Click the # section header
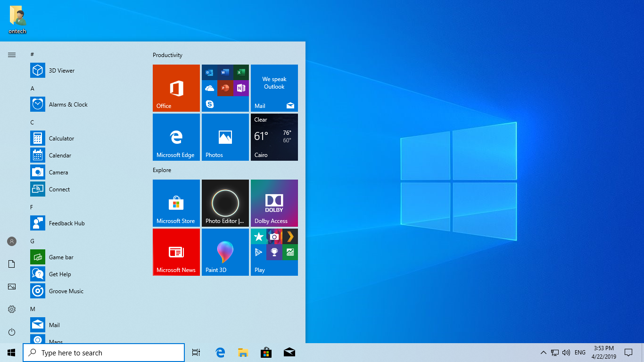Screen dimensions: 644x362 pos(32,55)
